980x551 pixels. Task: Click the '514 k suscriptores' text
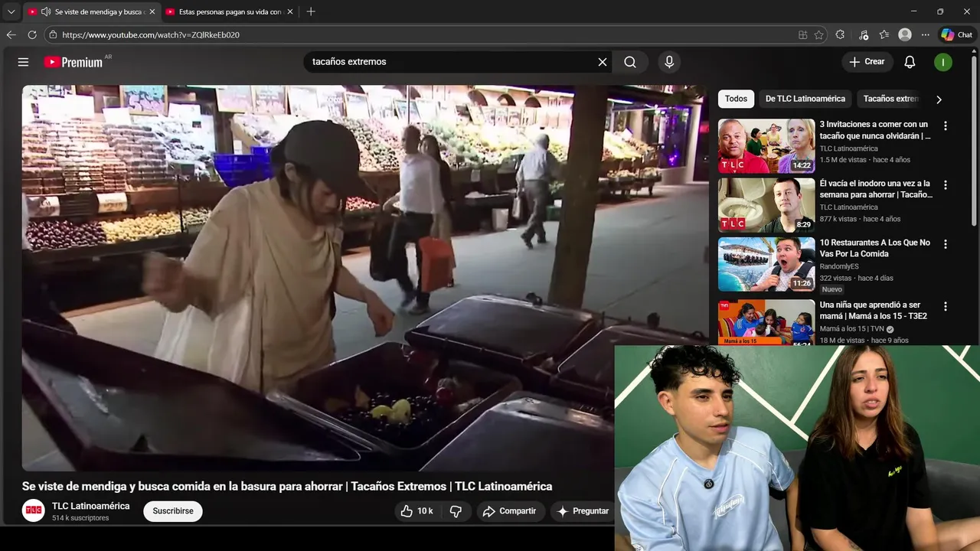tap(80, 518)
